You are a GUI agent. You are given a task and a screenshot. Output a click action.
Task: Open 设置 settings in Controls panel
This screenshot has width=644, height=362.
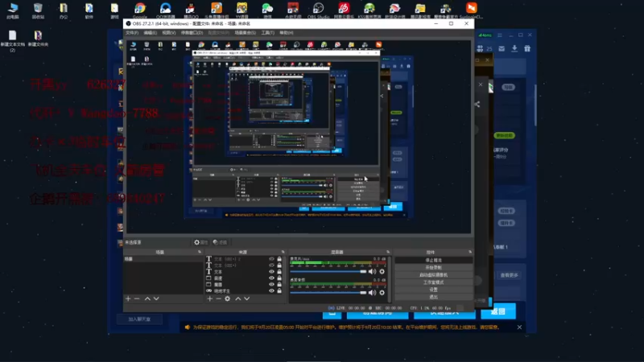pyautogui.click(x=433, y=290)
